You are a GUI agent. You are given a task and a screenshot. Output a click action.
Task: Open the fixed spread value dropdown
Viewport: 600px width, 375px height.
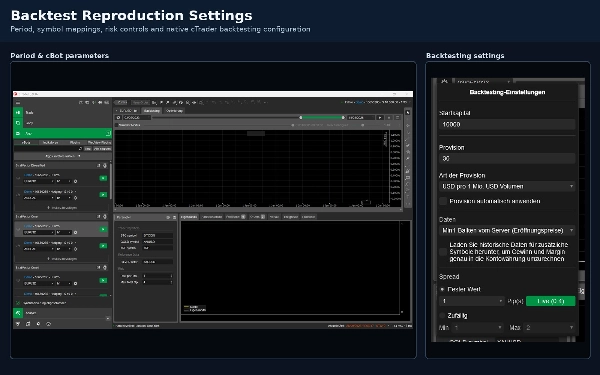coord(472,301)
